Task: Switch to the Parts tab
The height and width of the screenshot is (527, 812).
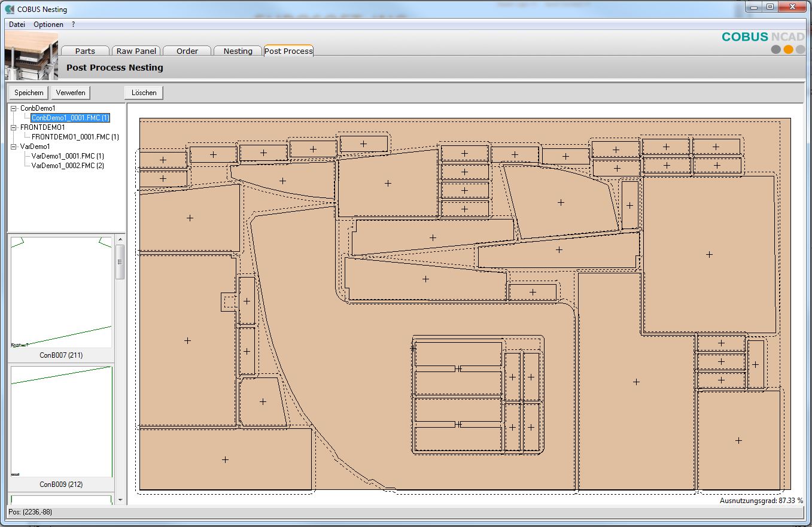Action: [84, 51]
